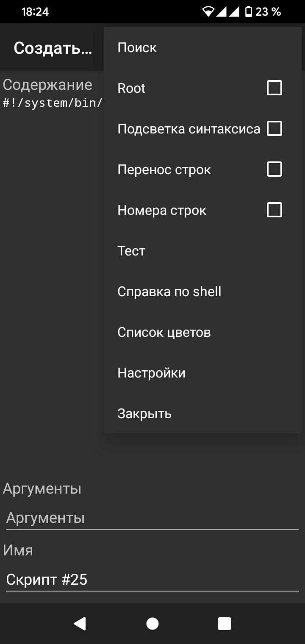
Task: Open Список цветов menu item
Action: tap(202, 332)
